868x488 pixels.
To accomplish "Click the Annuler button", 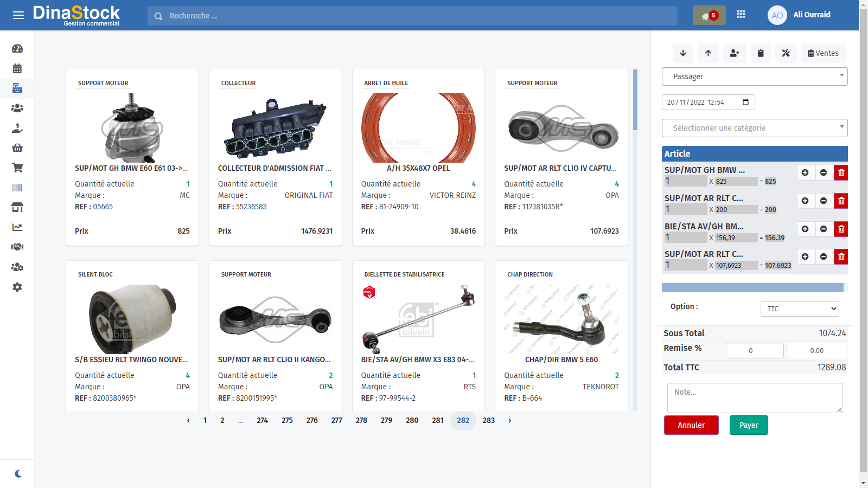I will [691, 425].
